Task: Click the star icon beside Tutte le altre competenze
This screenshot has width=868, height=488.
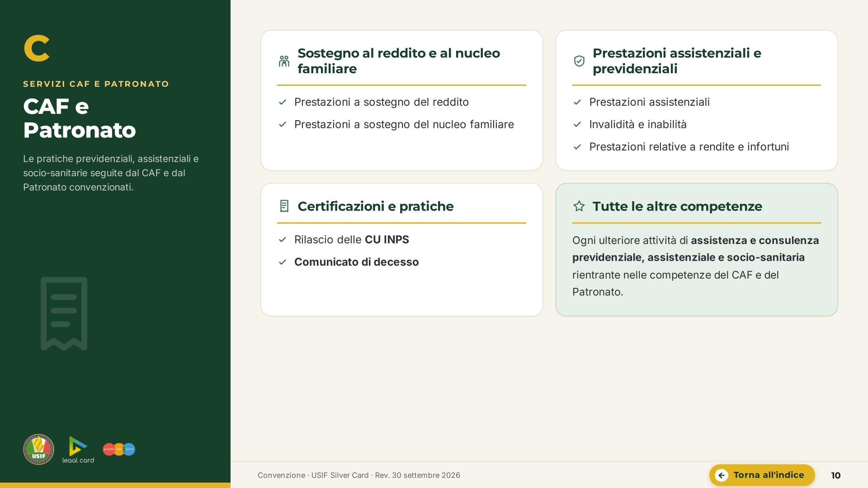Action: 579,206
